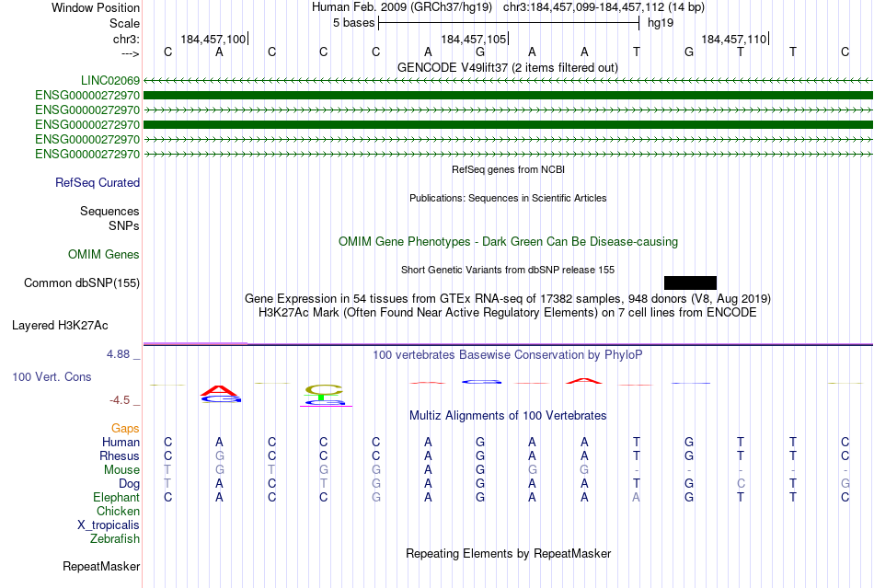The image size is (874, 588).
Task: Click the LINC02069 intron arrow line
Action: click(x=508, y=81)
